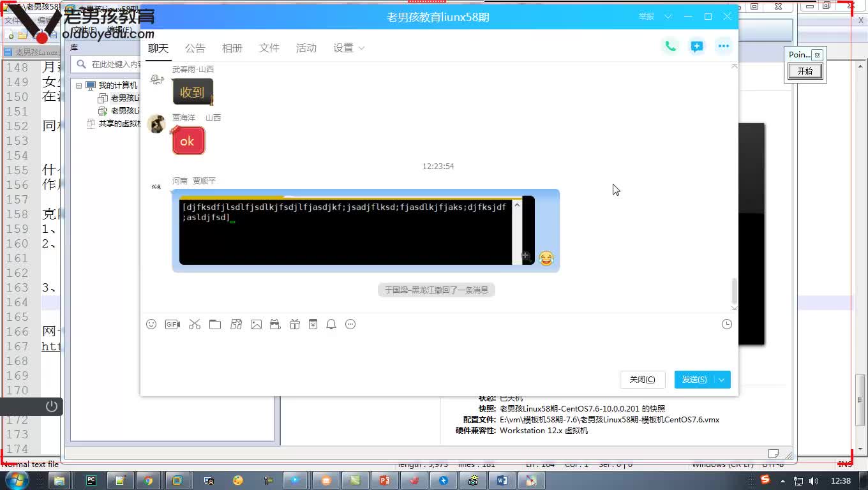Switch to the 聊天 tab

(158, 48)
